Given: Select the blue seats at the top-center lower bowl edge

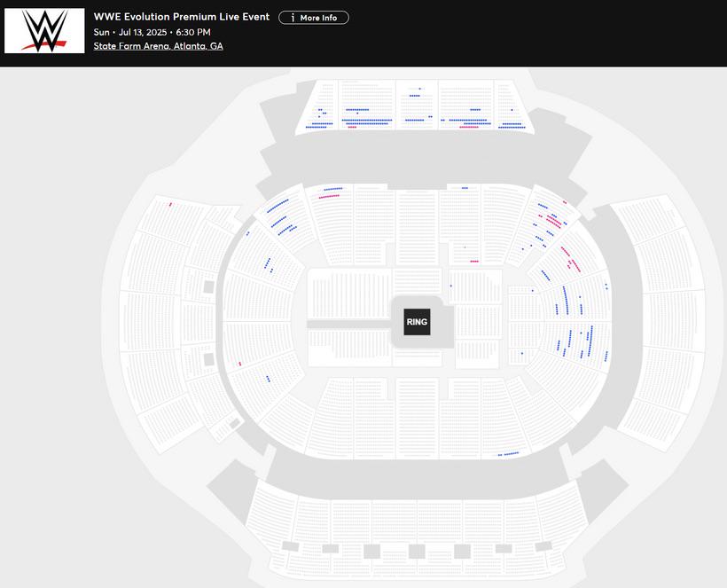Looking at the screenshot, I should pos(464,187).
